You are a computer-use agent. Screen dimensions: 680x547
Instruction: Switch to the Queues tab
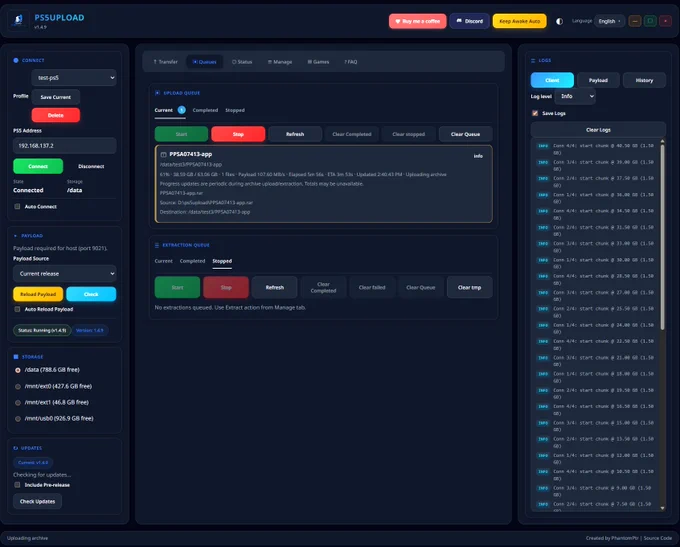pos(204,62)
